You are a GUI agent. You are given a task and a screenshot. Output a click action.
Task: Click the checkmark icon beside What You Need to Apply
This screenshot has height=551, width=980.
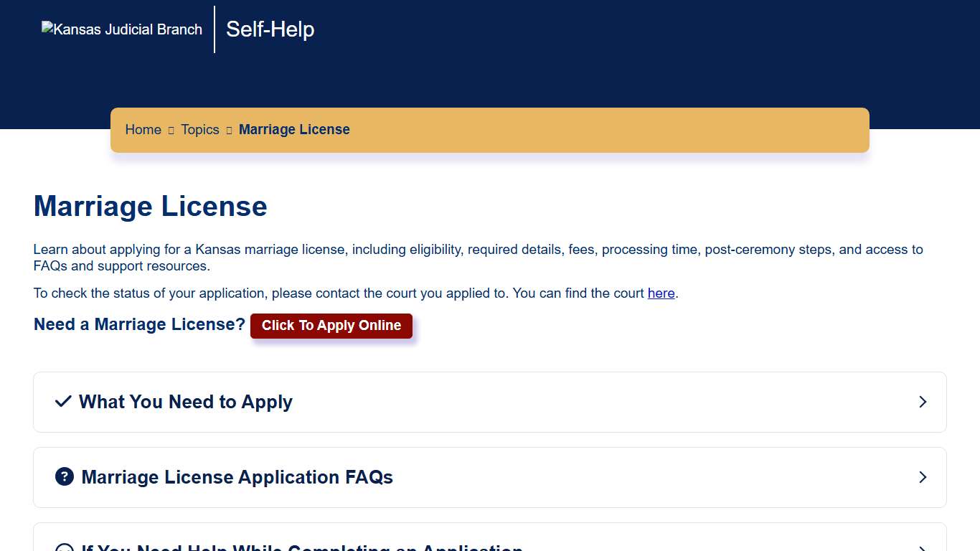point(64,402)
